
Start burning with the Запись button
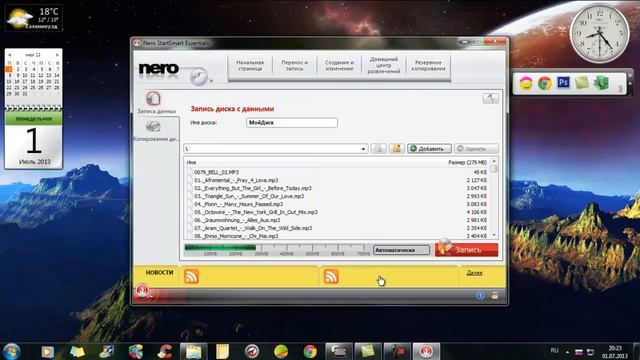(x=467, y=249)
